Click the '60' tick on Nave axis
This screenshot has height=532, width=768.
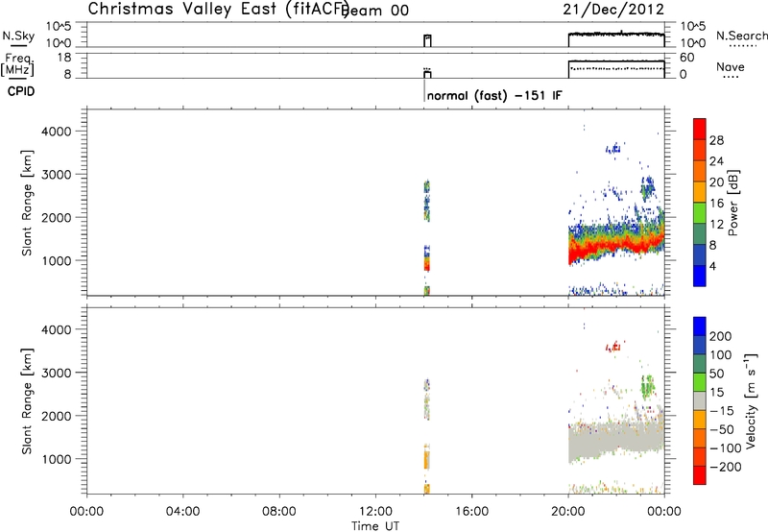click(x=687, y=58)
